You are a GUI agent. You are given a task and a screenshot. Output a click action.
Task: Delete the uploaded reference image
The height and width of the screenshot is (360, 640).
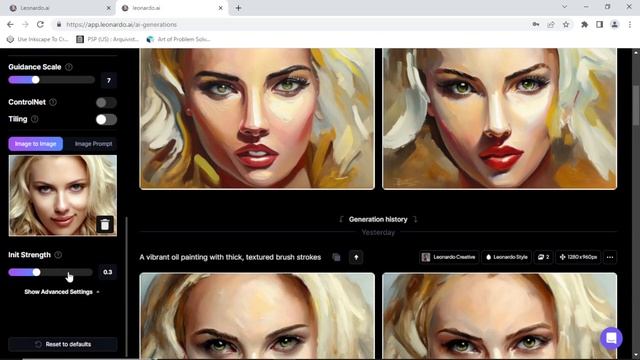coord(105,224)
